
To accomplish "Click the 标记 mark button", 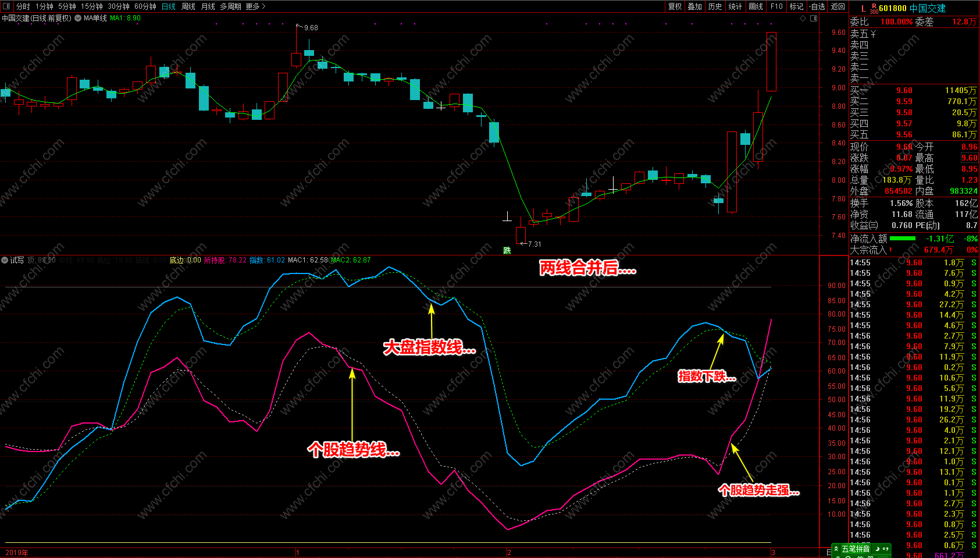I will pos(796,6).
